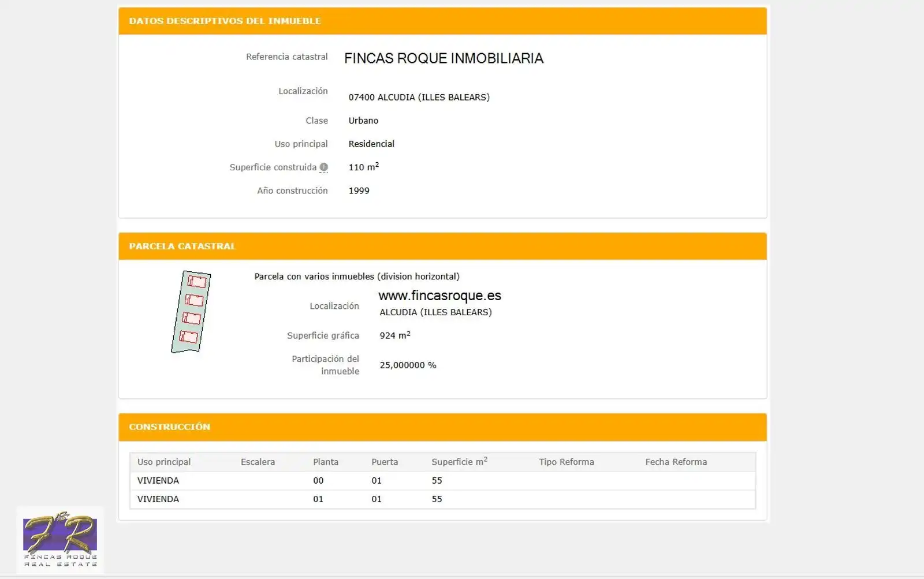Click the 'Superficie construida' label
The height and width of the screenshot is (579, 924).
[x=273, y=167]
